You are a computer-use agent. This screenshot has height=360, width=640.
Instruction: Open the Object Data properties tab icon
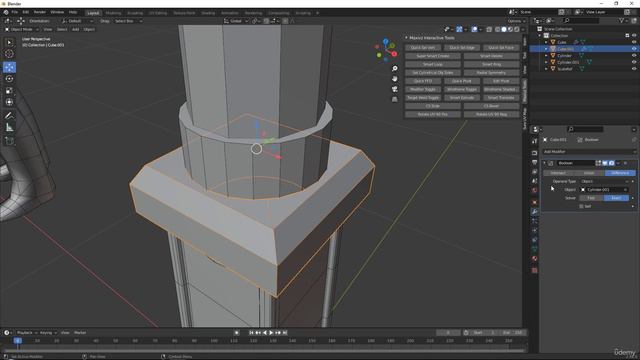[x=534, y=249]
